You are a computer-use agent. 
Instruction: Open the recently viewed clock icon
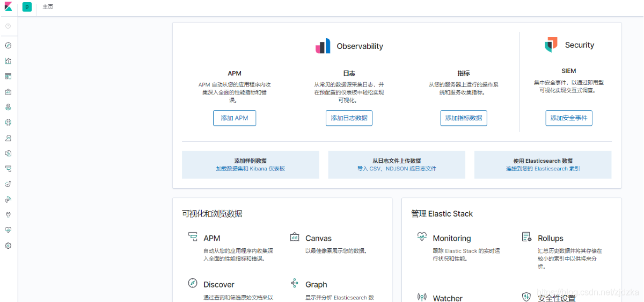point(8,26)
